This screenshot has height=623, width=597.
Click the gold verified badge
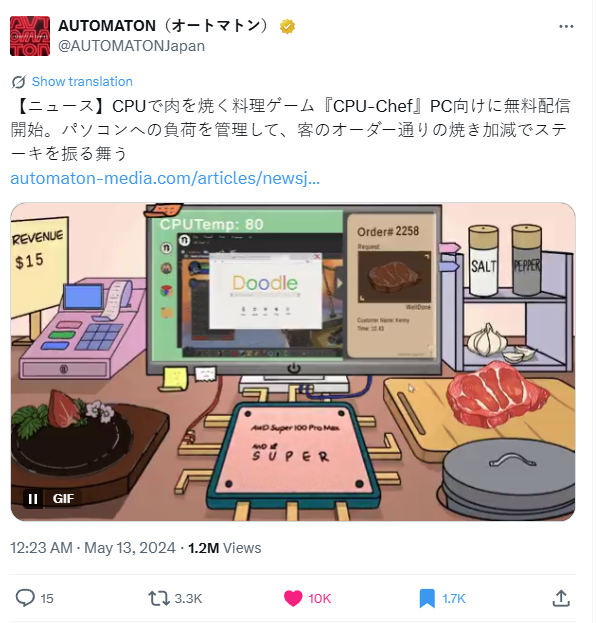[x=287, y=27]
